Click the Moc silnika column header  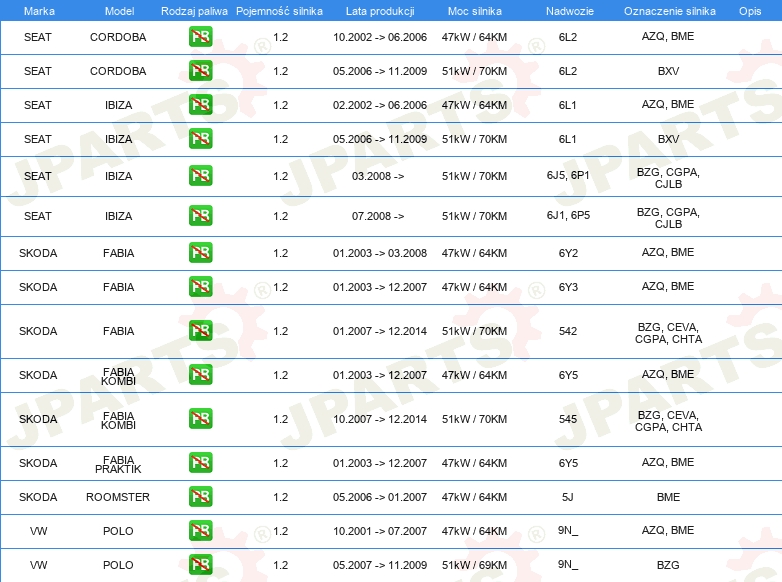(475, 11)
